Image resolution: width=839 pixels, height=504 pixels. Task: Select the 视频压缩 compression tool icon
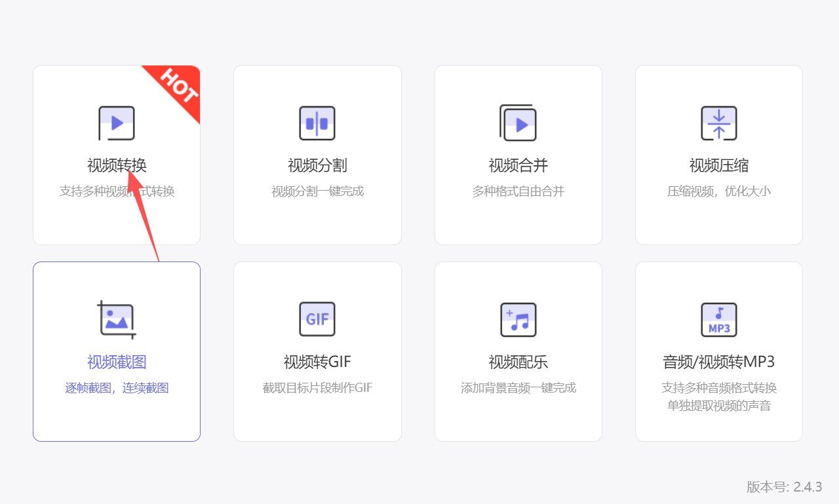click(718, 123)
